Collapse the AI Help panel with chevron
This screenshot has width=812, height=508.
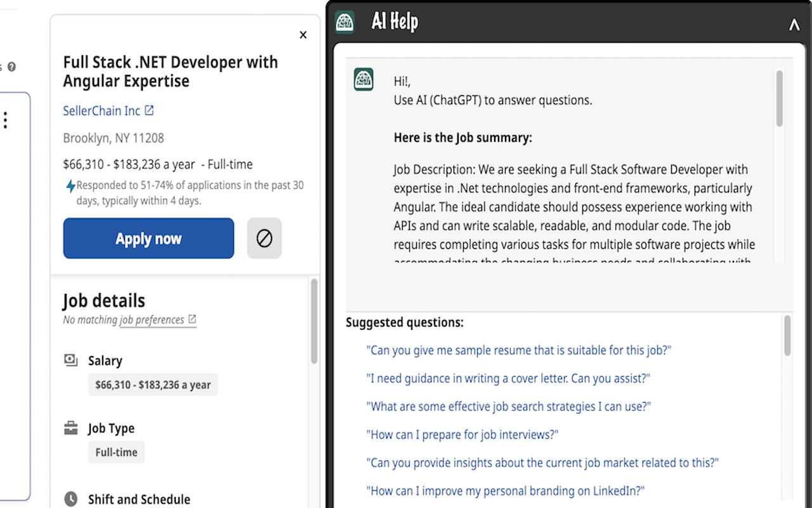794,25
